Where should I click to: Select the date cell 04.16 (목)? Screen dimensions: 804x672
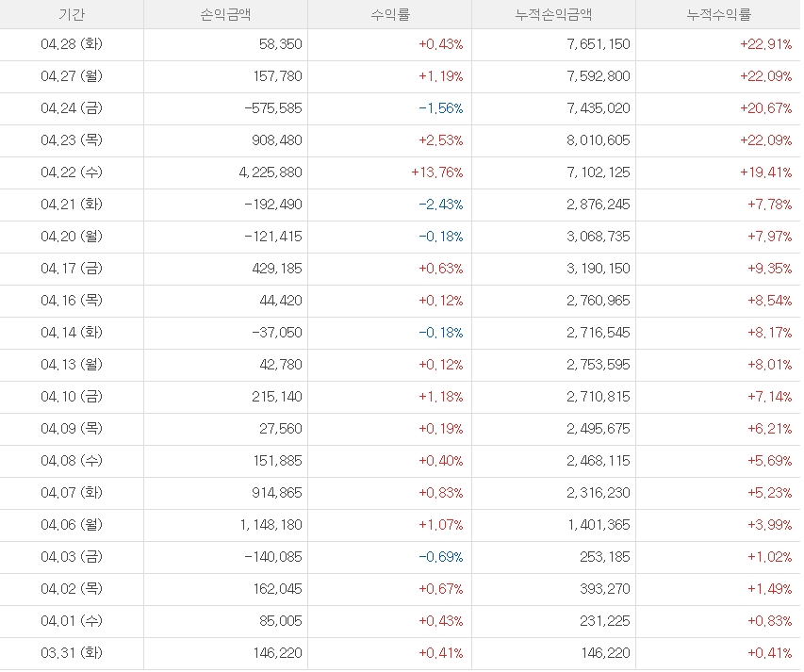[72, 301]
